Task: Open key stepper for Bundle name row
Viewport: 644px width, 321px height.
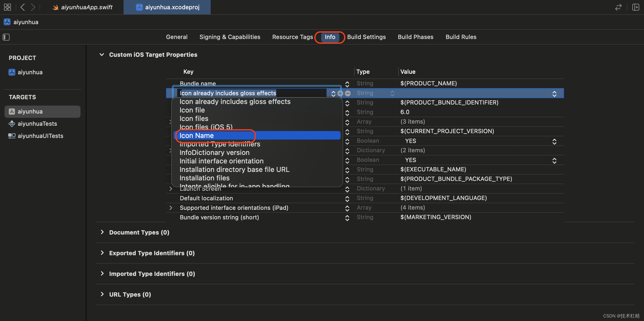Action: [x=347, y=84]
